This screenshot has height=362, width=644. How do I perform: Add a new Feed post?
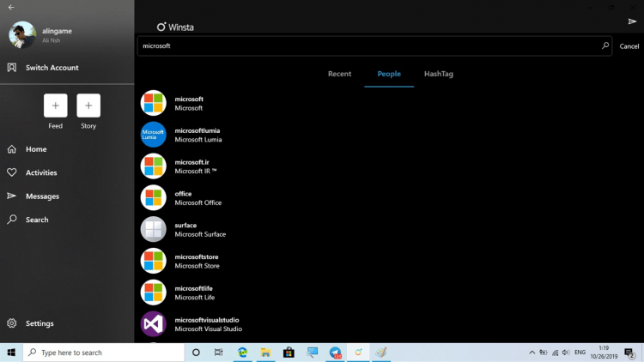[x=56, y=106]
